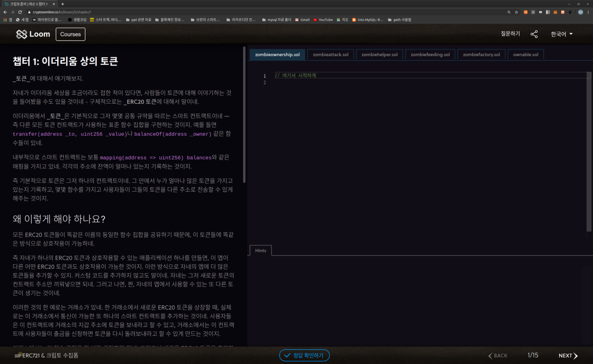Click the address bar URL
Viewport: 593px width, 364px height.
point(62,12)
